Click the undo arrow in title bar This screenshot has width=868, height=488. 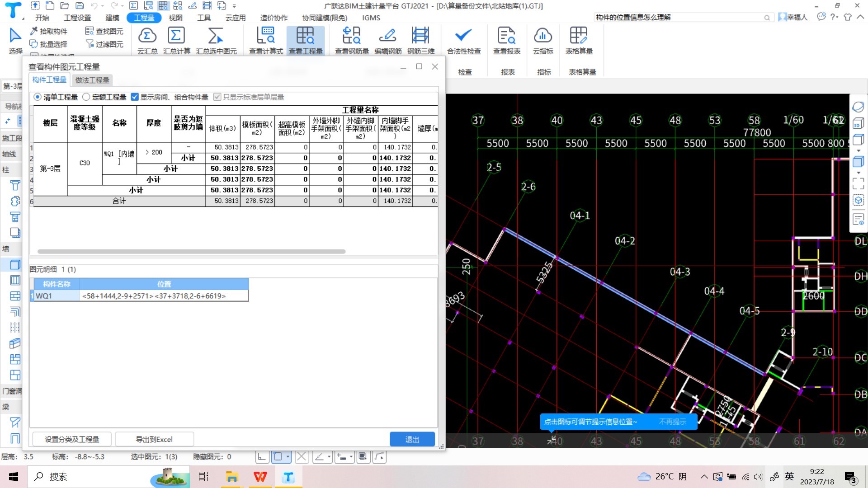pos(94,6)
